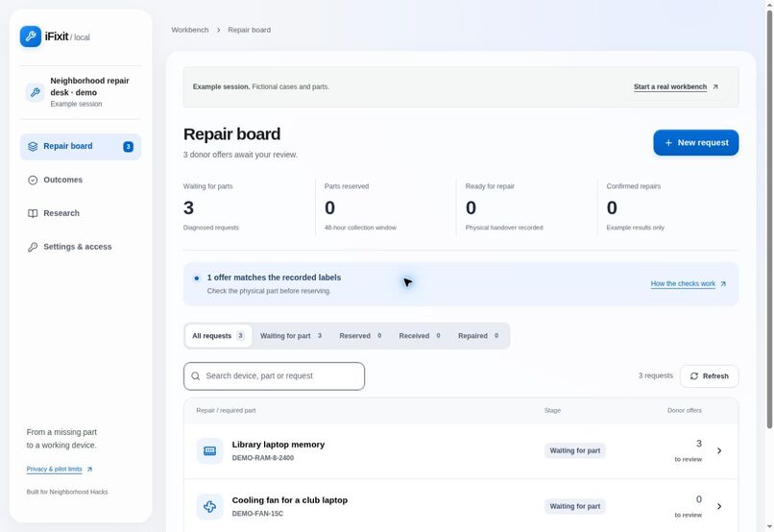Screen dimensions: 774x532
Task: Open the Privacy & pilot limits link
Action: (x=55, y=470)
